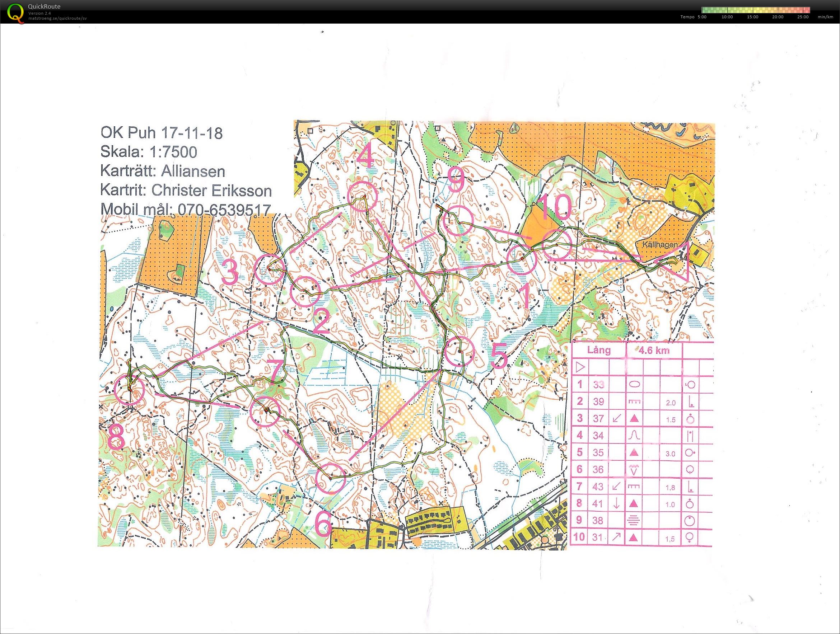Click control code 33 in description table
Viewport: 840px width, 634px height.
click(x=598, y=385)
